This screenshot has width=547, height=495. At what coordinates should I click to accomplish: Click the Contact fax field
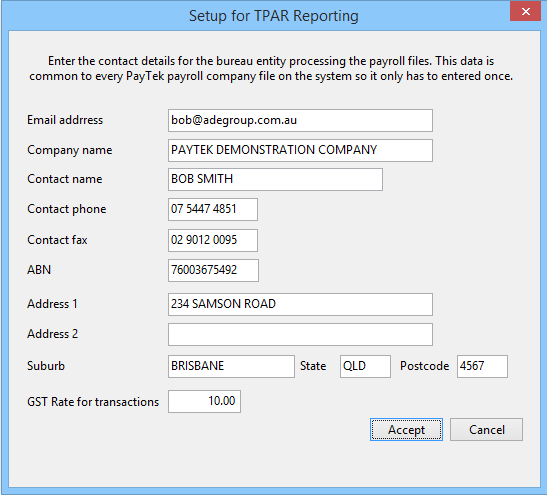coord(213,240)
